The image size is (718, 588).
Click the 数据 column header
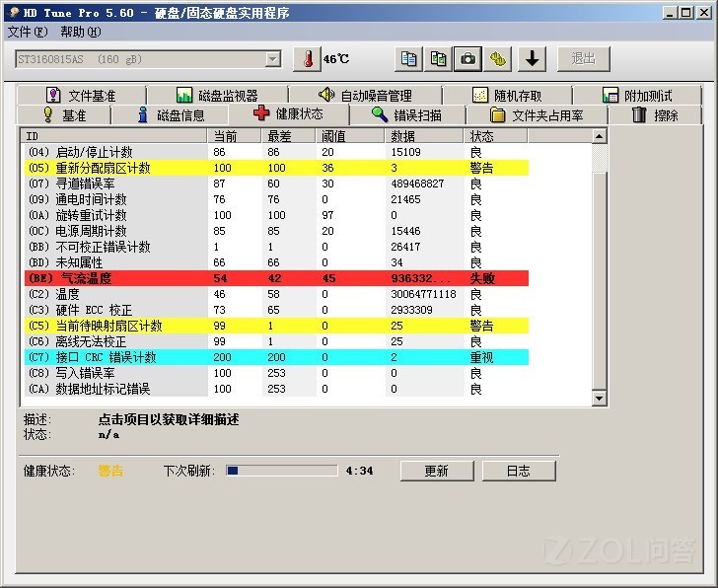[424, 136]
